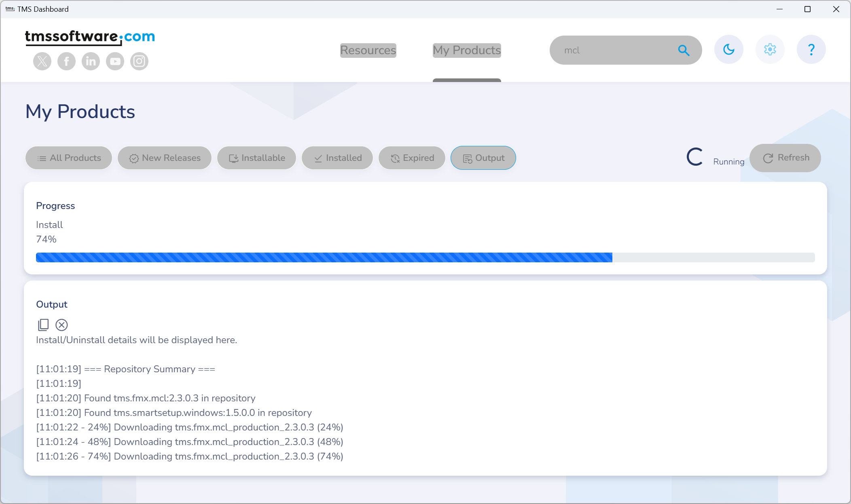Click TMS Software YouTube icon

114,61
